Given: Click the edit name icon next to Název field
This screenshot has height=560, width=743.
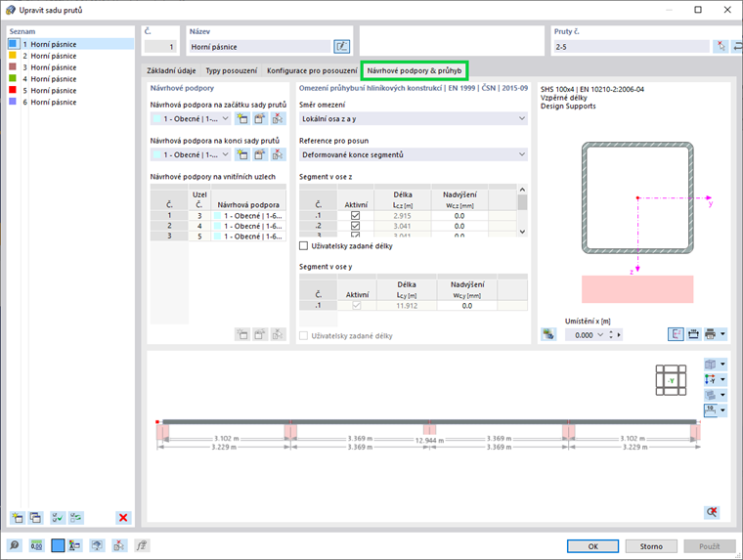Looking at the screenshot, I should 341,47.
